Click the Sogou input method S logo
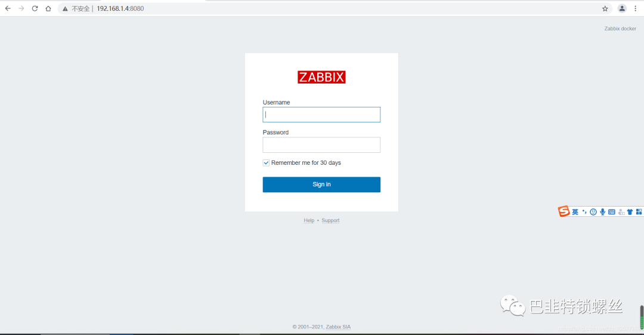Image resolution: width=644 pixels, height=335 pixels. click(563, 211)
